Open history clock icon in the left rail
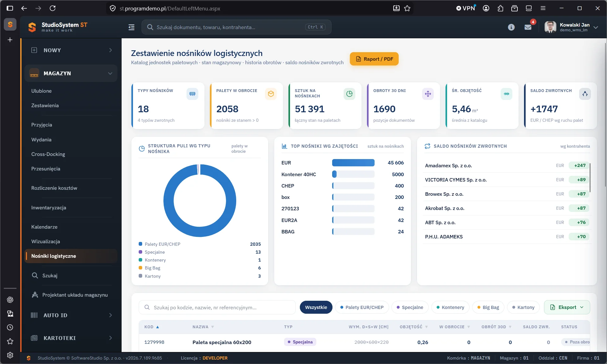Image resolution: width=607 pixels, height=364 pixels. 10,327
